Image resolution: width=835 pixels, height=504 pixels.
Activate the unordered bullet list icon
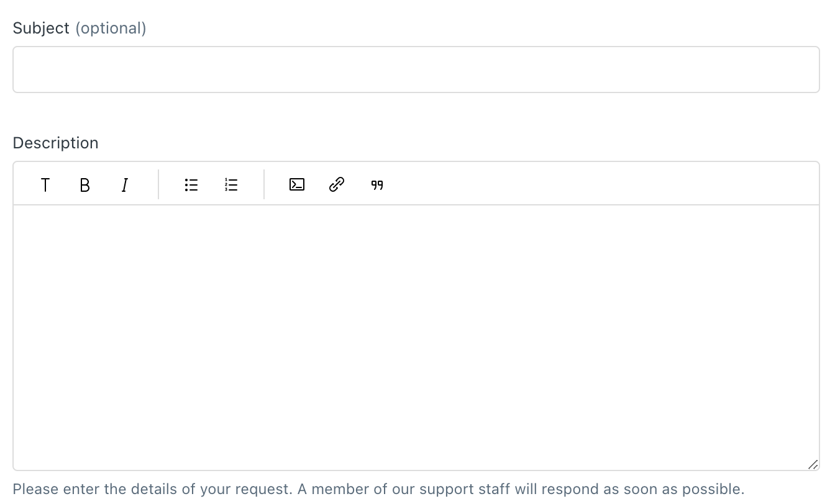tap(191, 185)
